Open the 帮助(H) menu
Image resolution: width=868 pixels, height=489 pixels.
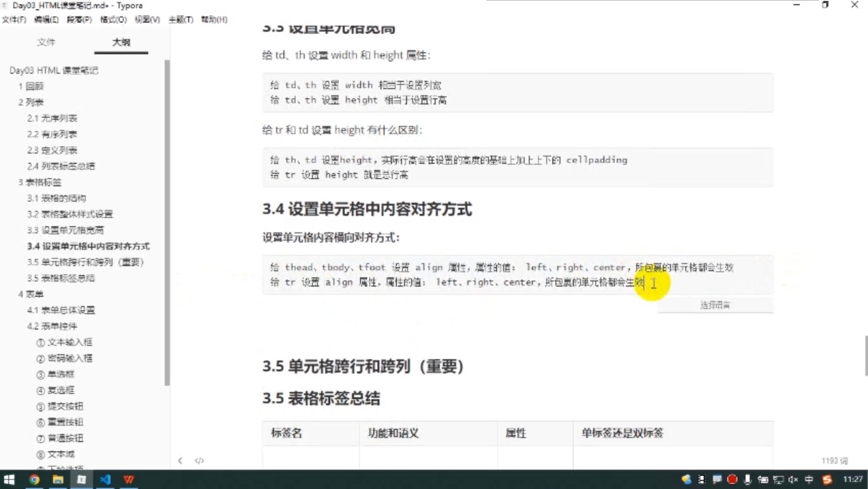[x=214, y=20]
